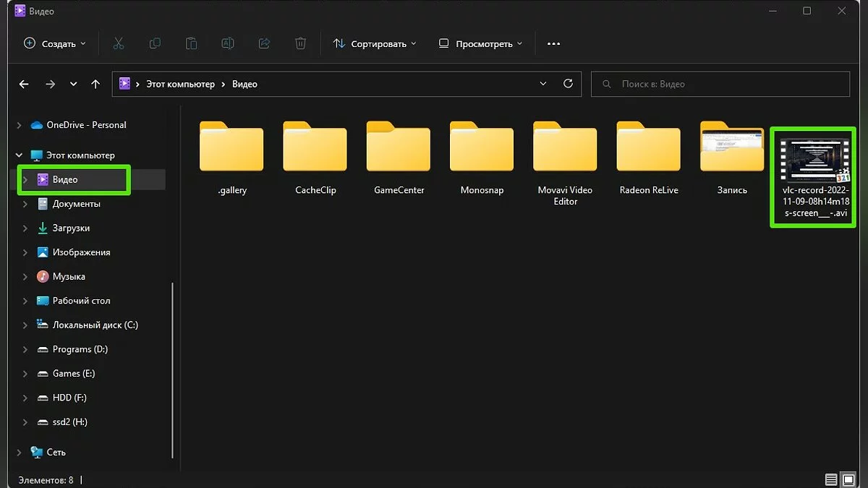
Task: Collapse the Этот компьютер tree node
Action: pyautogui.click(x=19, y=155)
